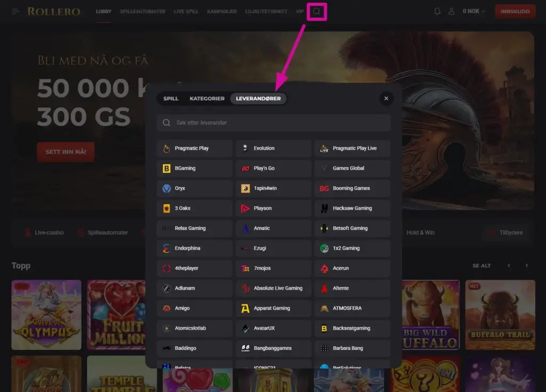This screenshot has width=546, height=392.
Task: Click the Innskudd deposit button
Action: (515, 12)
